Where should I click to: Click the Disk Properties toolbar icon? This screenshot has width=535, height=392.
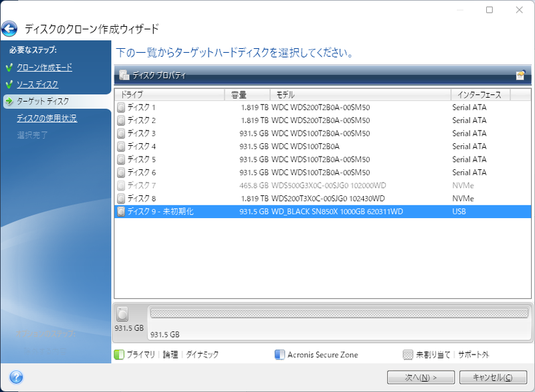(x=124, y=76)
